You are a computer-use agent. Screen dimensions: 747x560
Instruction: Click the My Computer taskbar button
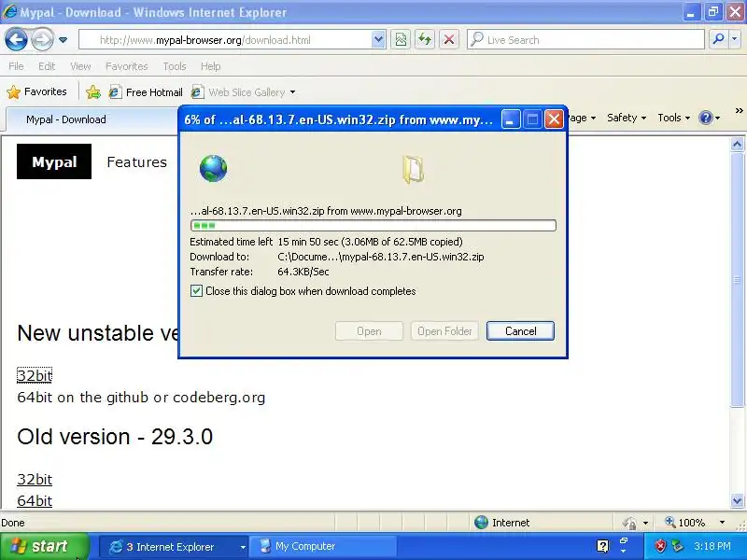324,547
